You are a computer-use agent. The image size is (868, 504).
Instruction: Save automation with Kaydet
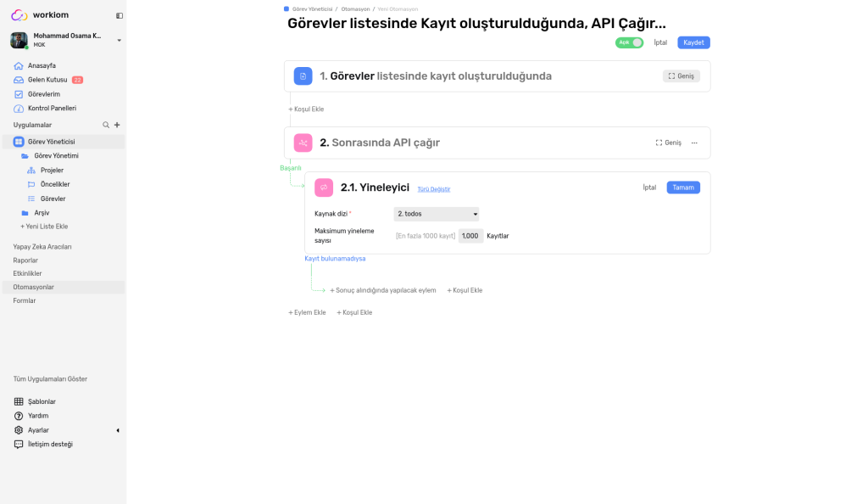[693, 42]
